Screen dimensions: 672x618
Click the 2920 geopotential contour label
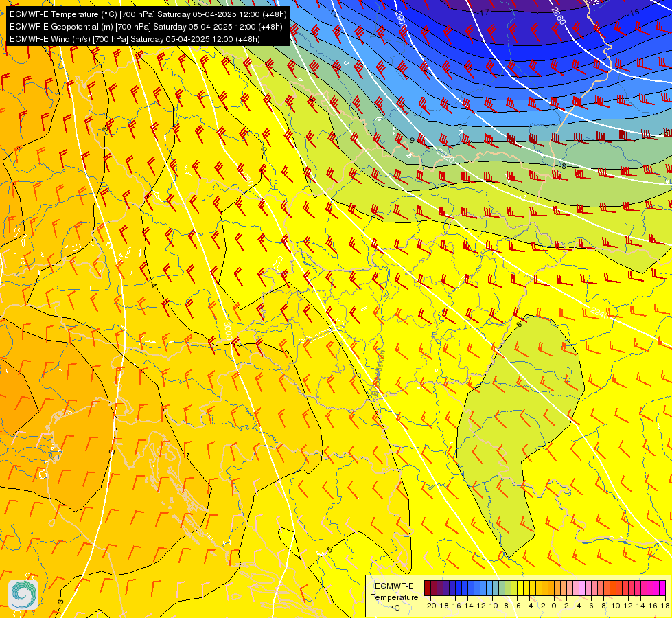point(445,154)
